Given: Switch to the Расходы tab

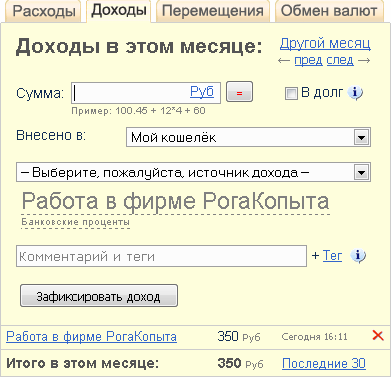Looking at the screenshot, I should pos(44,11).
